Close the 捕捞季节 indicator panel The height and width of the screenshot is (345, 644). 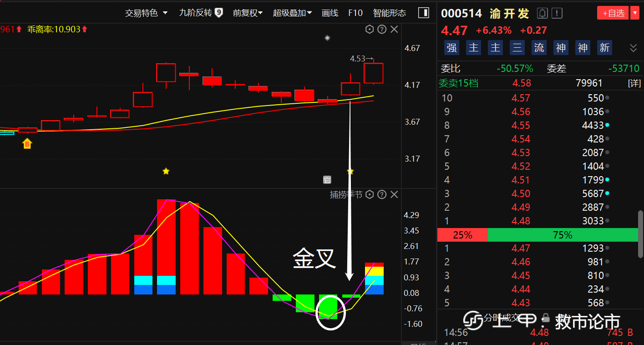click(394, 195)
